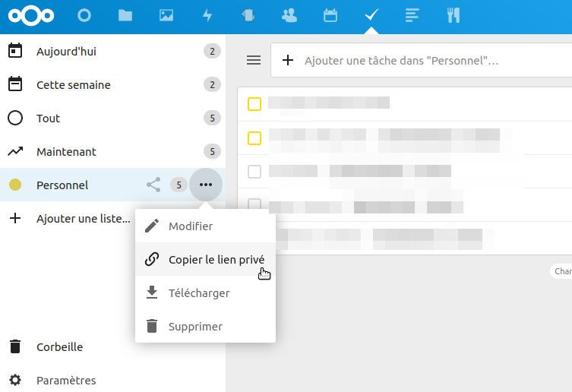Open the Contacts app icon
Viewport: 572px width, 392px height.
289,15
